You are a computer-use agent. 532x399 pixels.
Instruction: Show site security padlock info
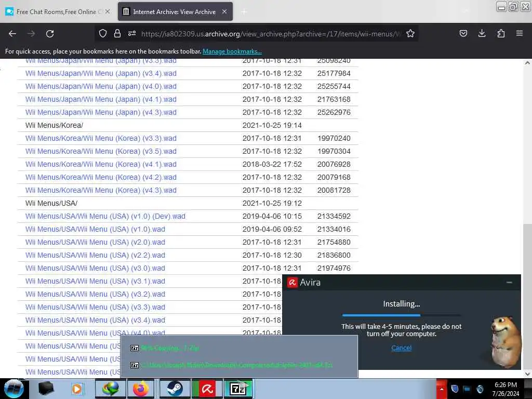coord(117,33)
